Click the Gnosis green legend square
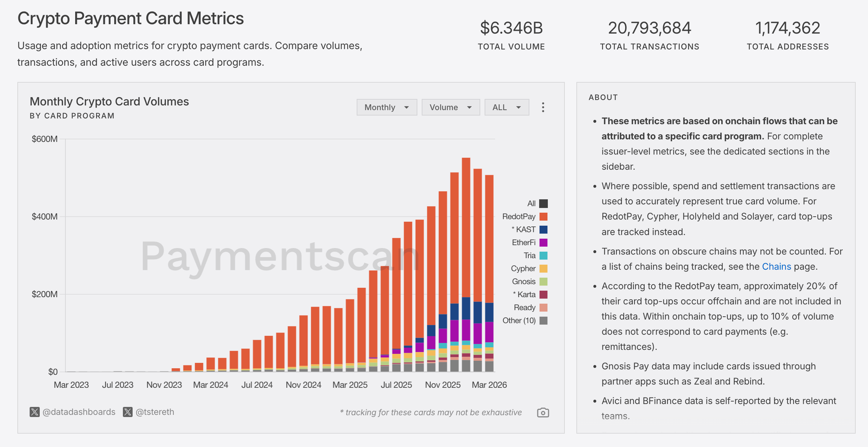 (543, 282)
